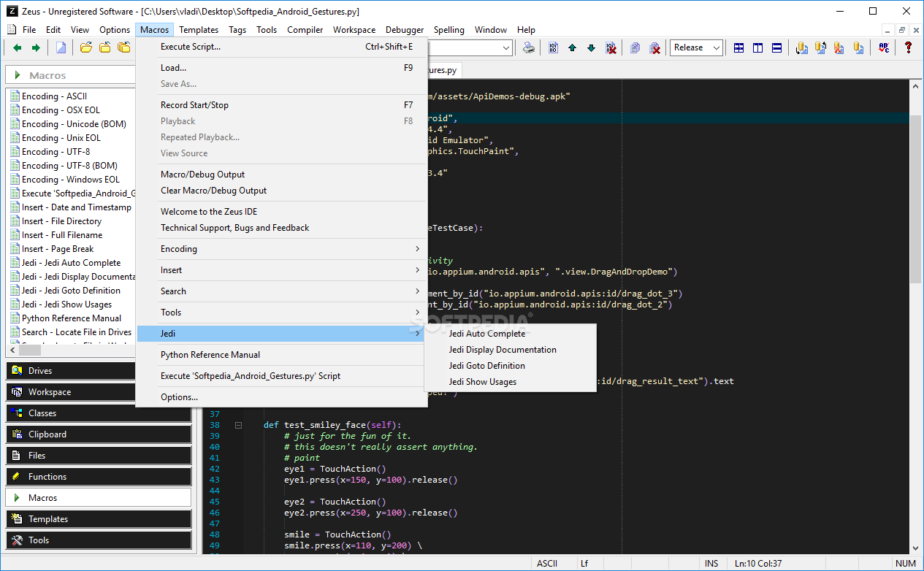Click the Macros panel header at sidebar top
Viewport: 924px width, 571px height.
[71, 75]
